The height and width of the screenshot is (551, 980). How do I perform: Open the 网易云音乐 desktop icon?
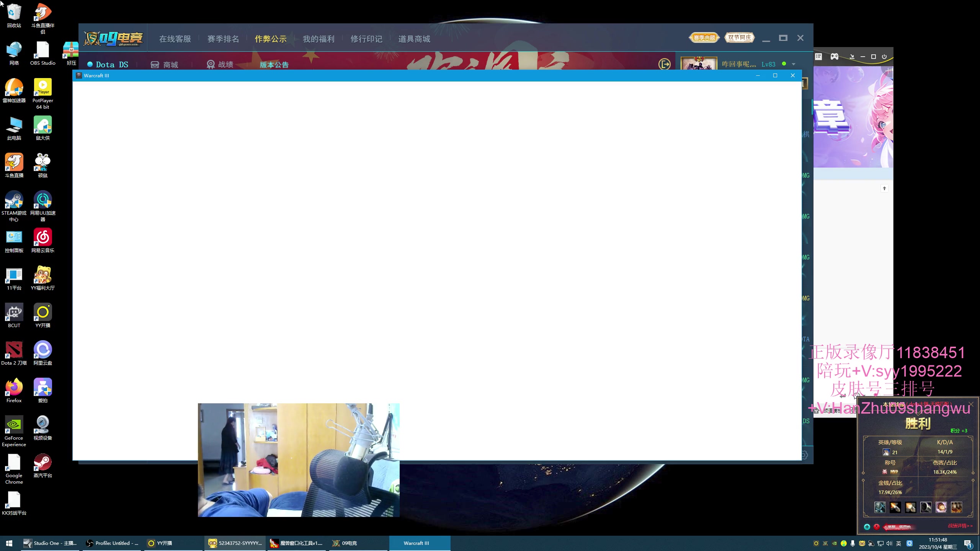click(42, 241)
